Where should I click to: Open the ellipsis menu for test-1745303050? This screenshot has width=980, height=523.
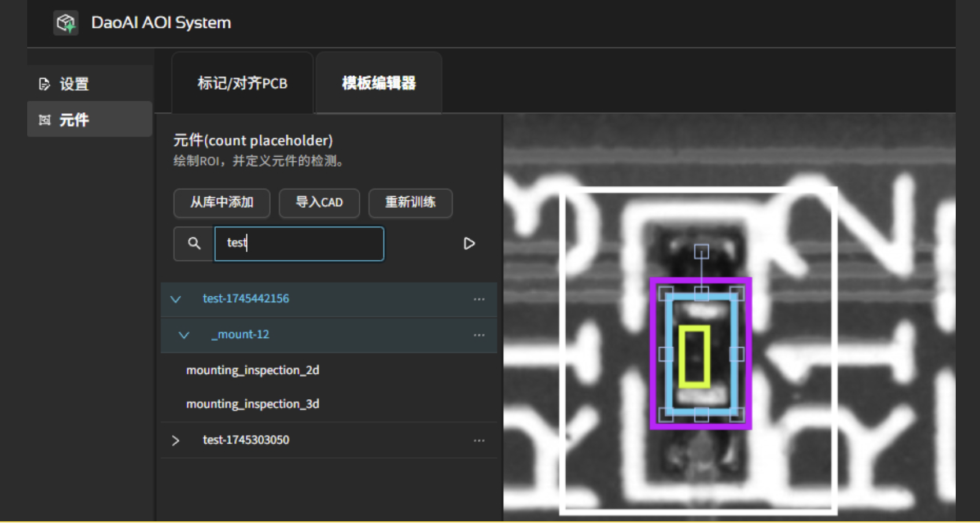coord(479,440)
